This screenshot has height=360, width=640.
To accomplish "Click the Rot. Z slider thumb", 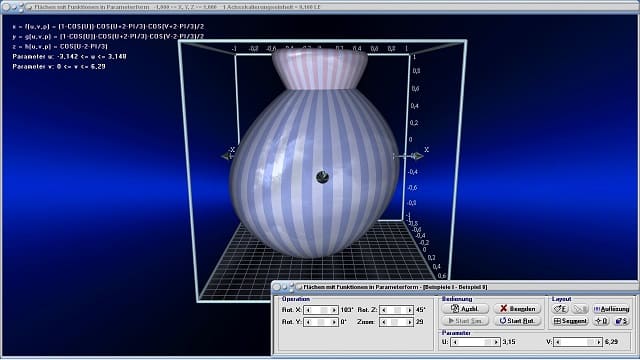I will 398,310.
